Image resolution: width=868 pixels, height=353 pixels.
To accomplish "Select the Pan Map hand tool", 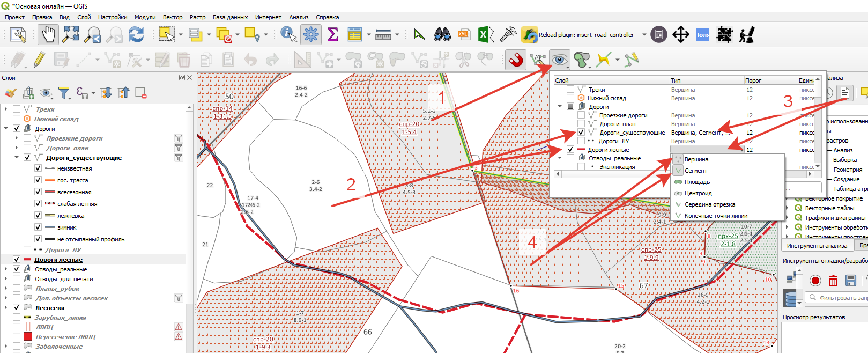I will (48, 35).
